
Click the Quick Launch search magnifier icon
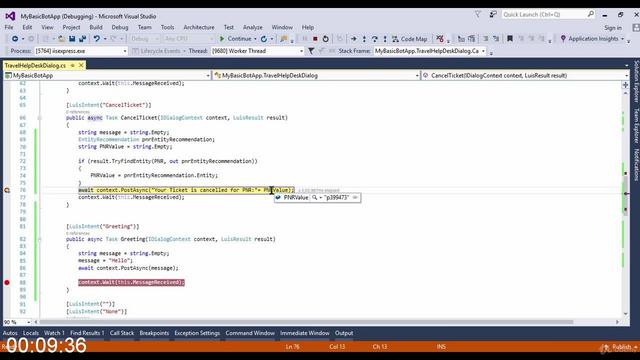pyautogui.click(x=591, y=14)
